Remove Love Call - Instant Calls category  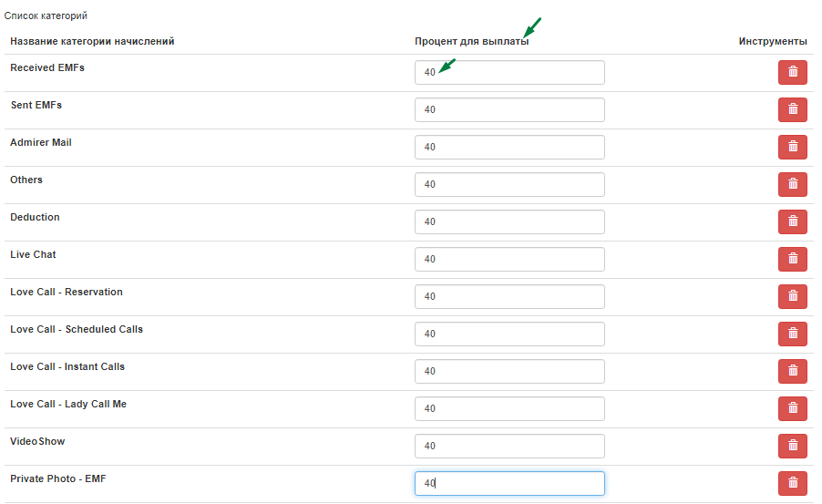click(792, 371)
